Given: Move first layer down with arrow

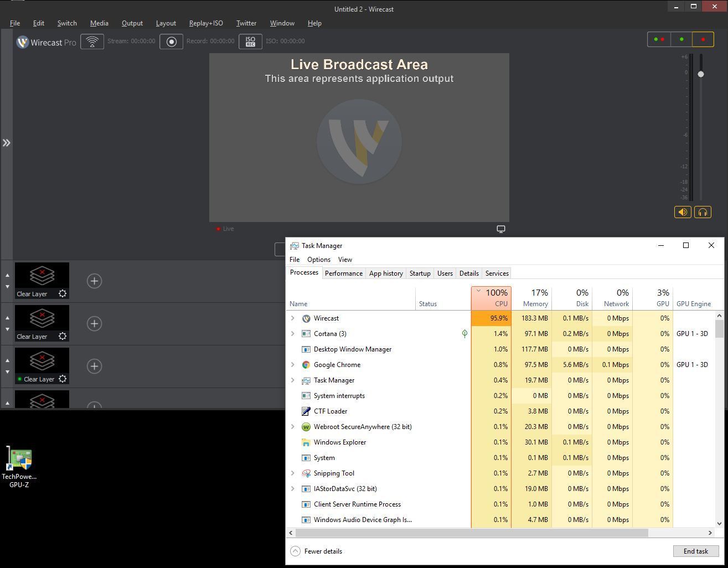Looking at the screenshot, I should pos(7,287).
